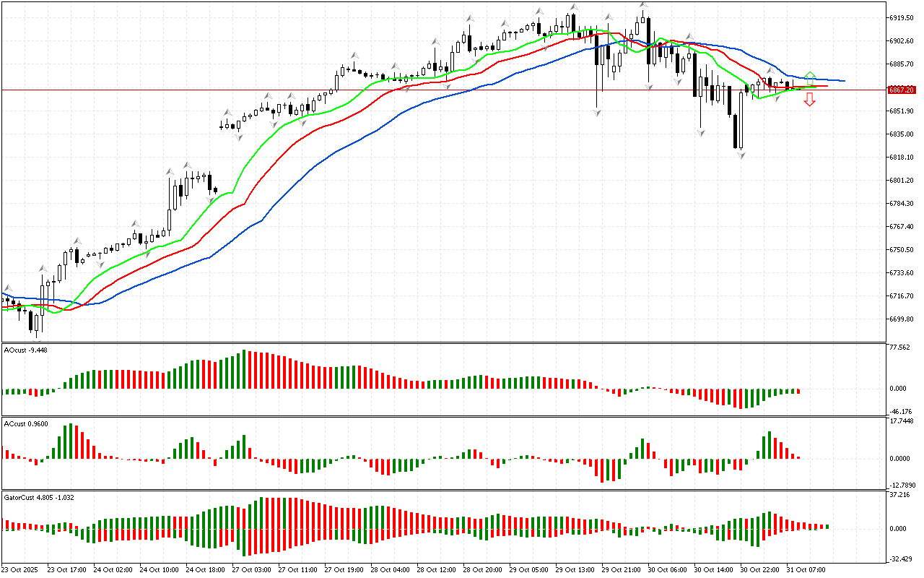The height and width of the screenshot is (578, 924).
Task: Click the red down arrow signal
Action: click(810, 100)
